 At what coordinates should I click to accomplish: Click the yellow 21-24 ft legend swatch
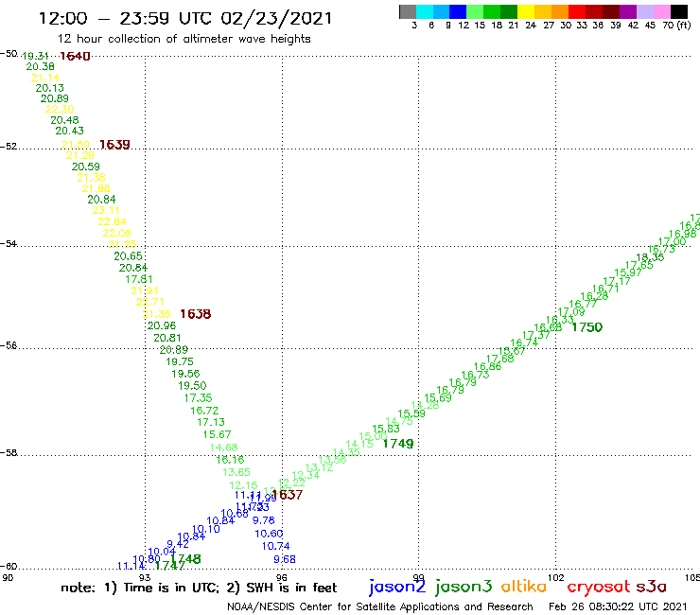pos(526,11)
